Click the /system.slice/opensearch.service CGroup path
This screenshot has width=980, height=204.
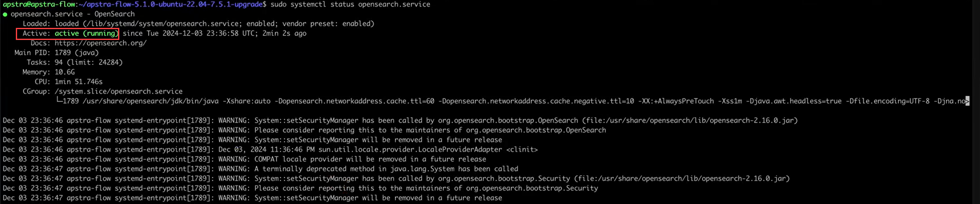point(118,91)
